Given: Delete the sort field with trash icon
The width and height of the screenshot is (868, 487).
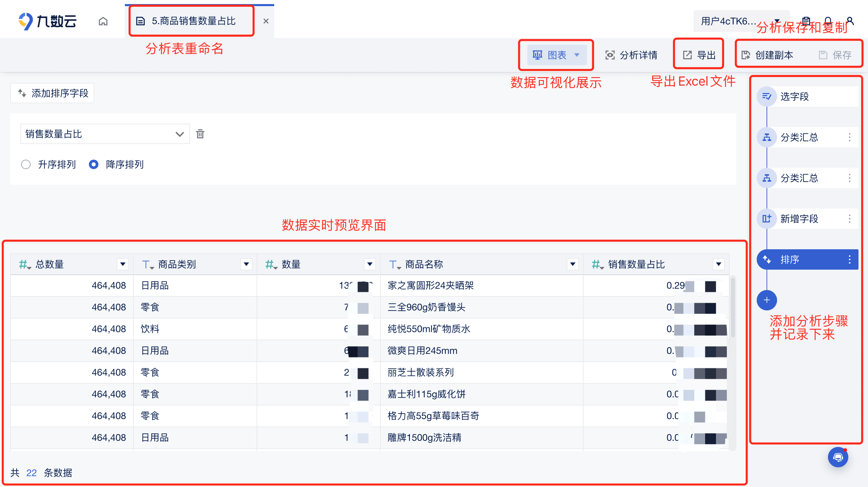Looking at the screenshot, I should click(200, 134).
